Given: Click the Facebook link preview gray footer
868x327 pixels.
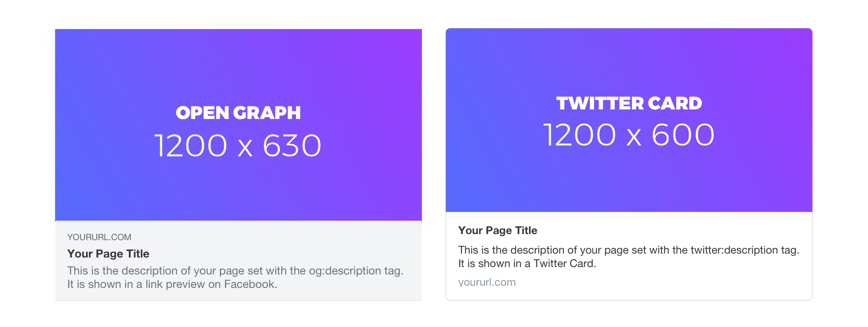Looking at the screenshot, I should pos(238,261).
